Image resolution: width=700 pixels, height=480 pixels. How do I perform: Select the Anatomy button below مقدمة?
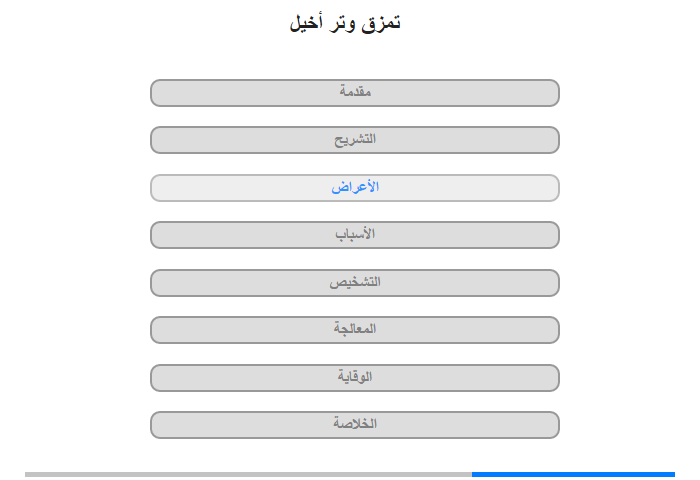coord(355,140)
